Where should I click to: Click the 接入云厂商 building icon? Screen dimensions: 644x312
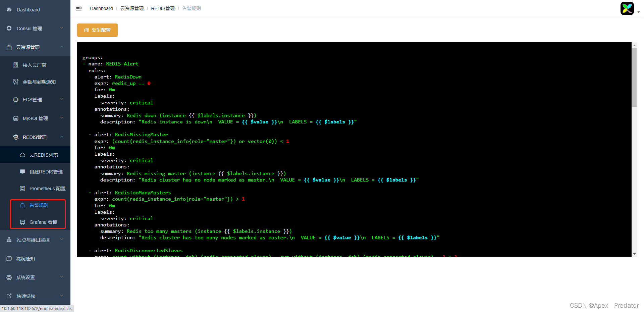pyautogui.click(x=16, y=65)
